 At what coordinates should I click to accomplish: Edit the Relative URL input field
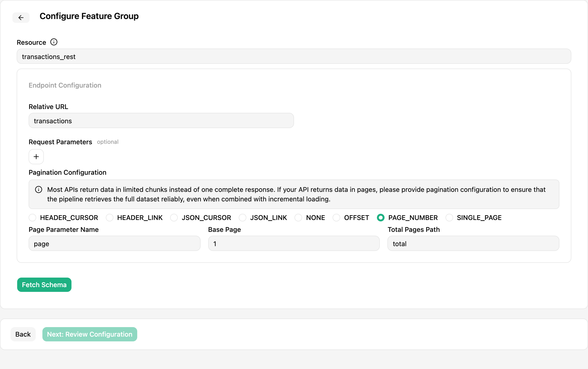pos(161,120)
